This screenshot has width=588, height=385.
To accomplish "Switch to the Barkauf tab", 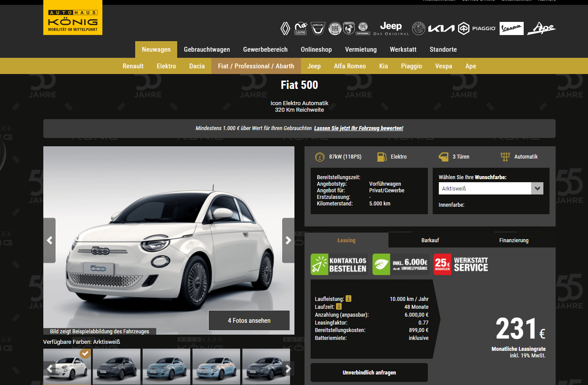I will click(430, 240).
